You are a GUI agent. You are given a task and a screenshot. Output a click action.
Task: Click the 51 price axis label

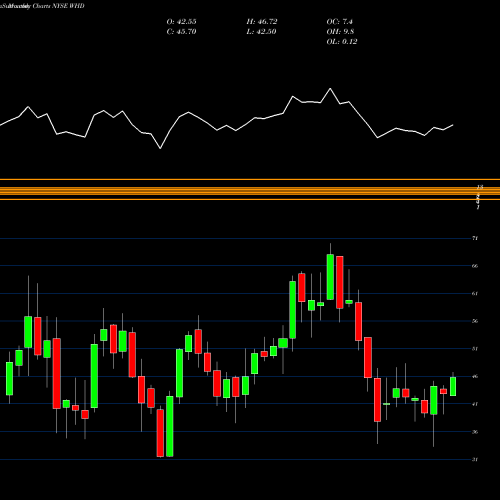click(x=475, y=349)
